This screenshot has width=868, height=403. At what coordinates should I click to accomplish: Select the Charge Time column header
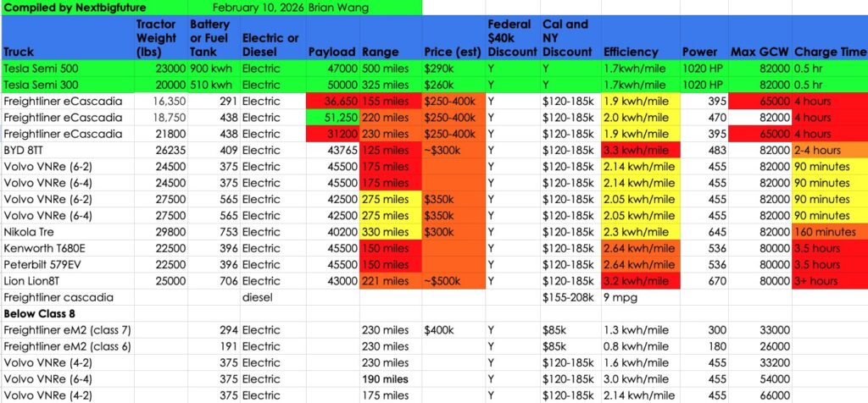coord(829,52)
